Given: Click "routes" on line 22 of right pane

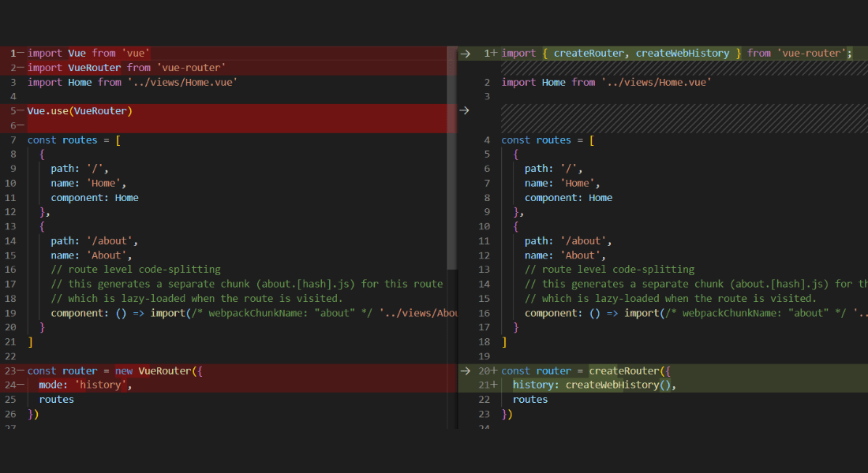Looking at the screenshot, I should [x=530, y=400].
